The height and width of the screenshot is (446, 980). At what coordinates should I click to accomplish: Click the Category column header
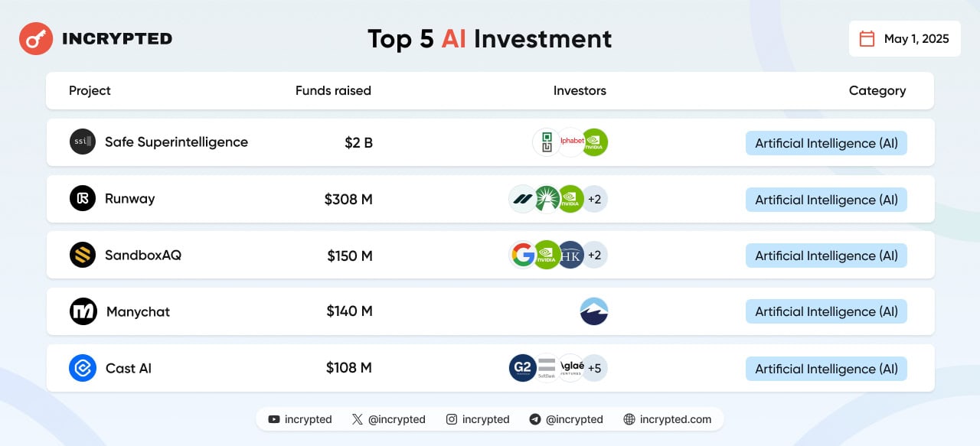click(877, 90)
